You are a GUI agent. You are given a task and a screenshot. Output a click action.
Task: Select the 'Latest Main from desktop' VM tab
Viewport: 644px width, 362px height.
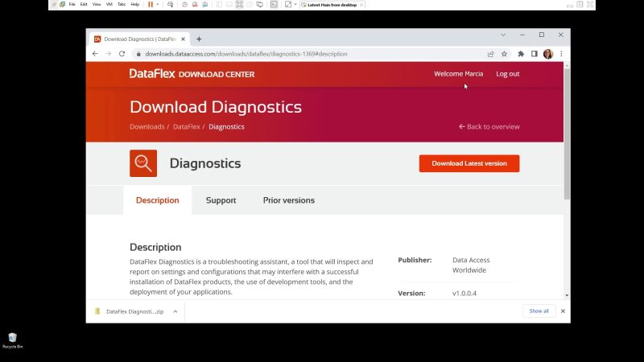tap(332, 5)
